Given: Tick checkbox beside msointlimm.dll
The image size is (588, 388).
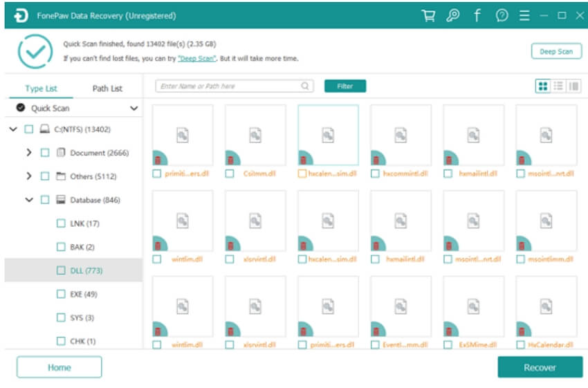Looking at the screenshot, I should point(520,259).
